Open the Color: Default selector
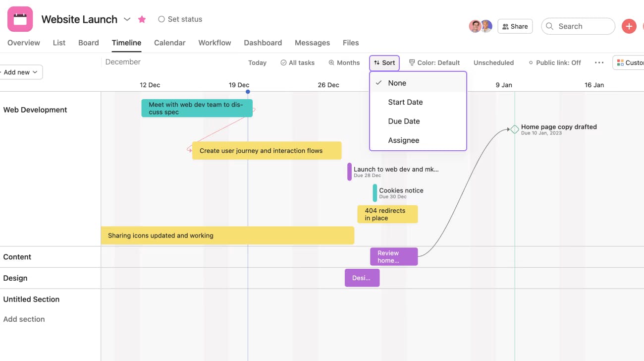644x361 pixels. point(434,62)
